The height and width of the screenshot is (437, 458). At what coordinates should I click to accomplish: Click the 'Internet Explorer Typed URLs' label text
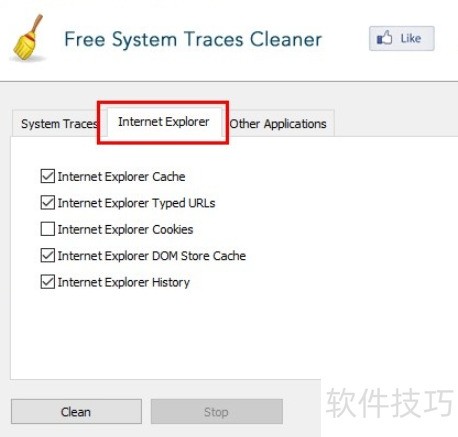[136, 203]
